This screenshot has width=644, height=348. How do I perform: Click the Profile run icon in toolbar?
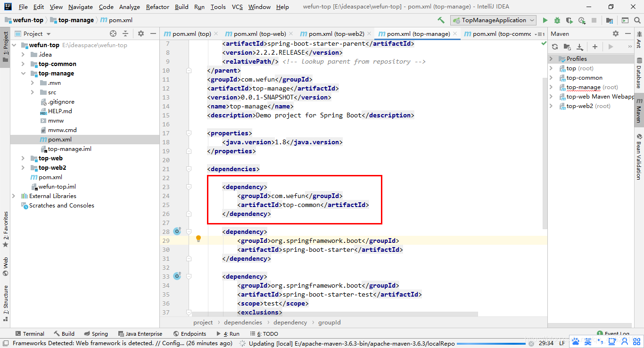582,20
